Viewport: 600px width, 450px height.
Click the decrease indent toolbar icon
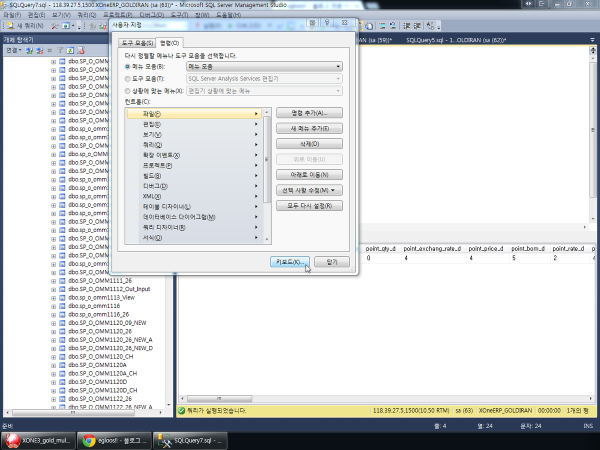point(407,26)
